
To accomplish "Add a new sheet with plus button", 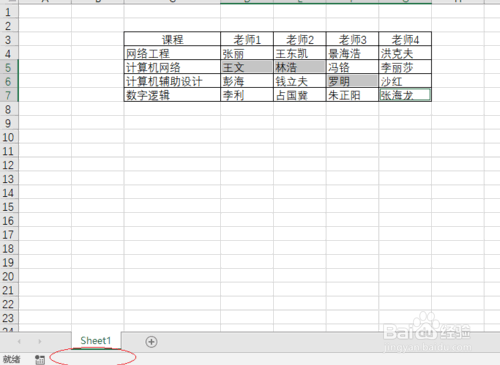I will pyautogui.click(x=151, y=342).
